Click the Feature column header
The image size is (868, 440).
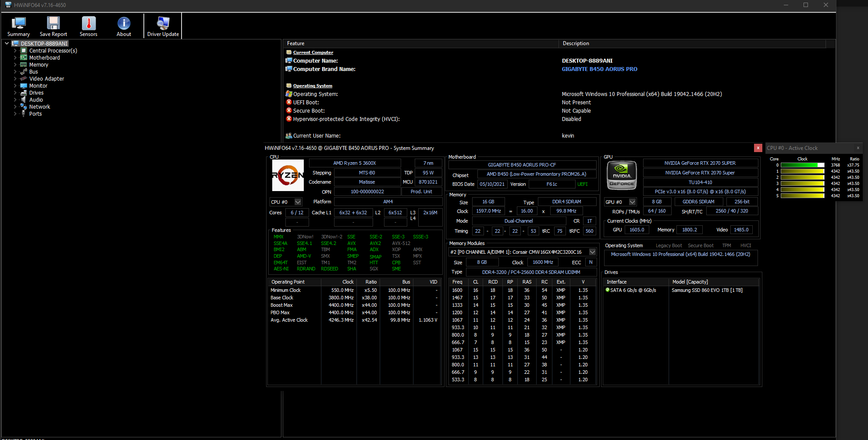tap(421, 43)
